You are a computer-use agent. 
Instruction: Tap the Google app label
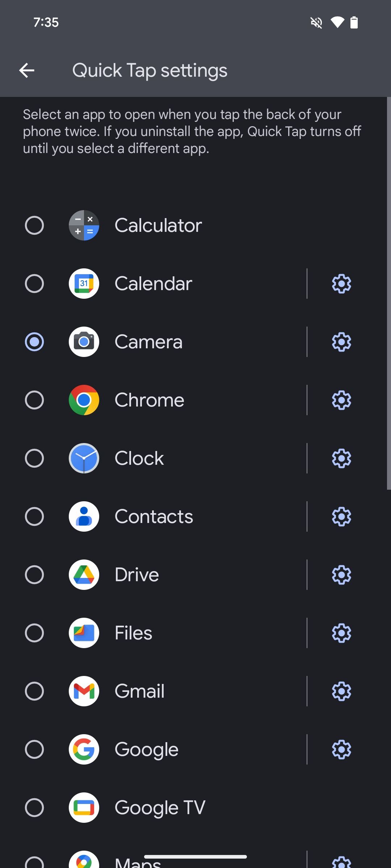click(x=147, y=749)
